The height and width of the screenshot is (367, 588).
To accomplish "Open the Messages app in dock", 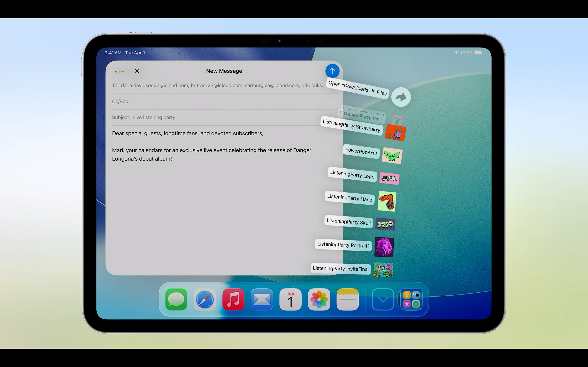I will click(x=176, y=299).
